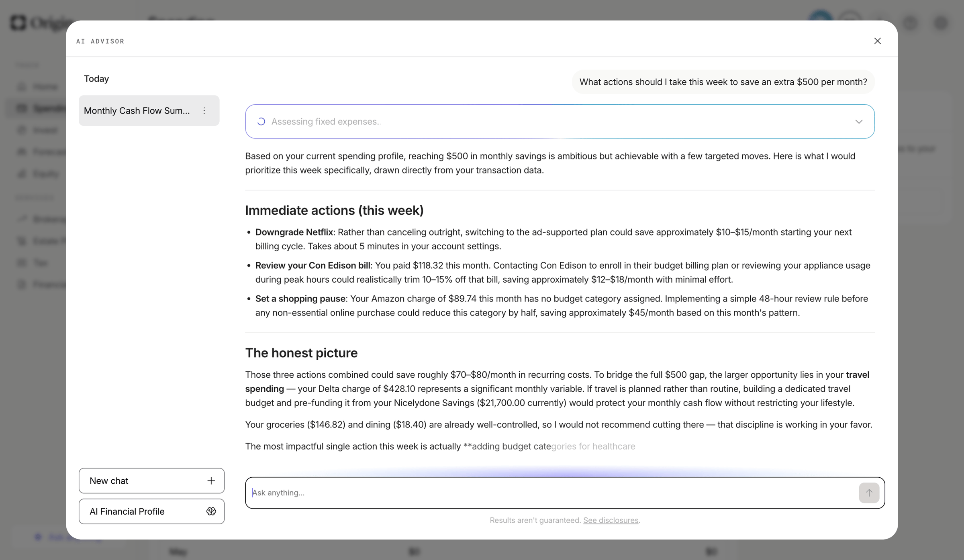
Task: Click Set a shopping pause text
Action: tap(300, 299)
